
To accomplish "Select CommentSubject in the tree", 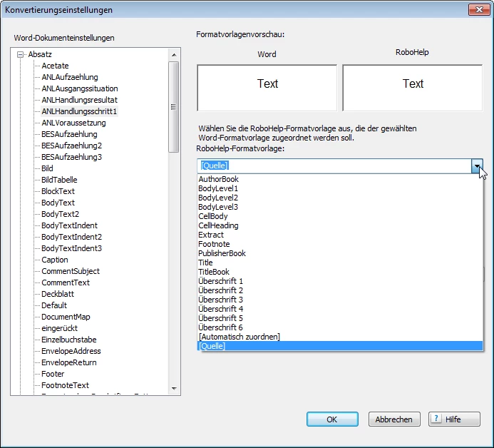I will 71,271.
